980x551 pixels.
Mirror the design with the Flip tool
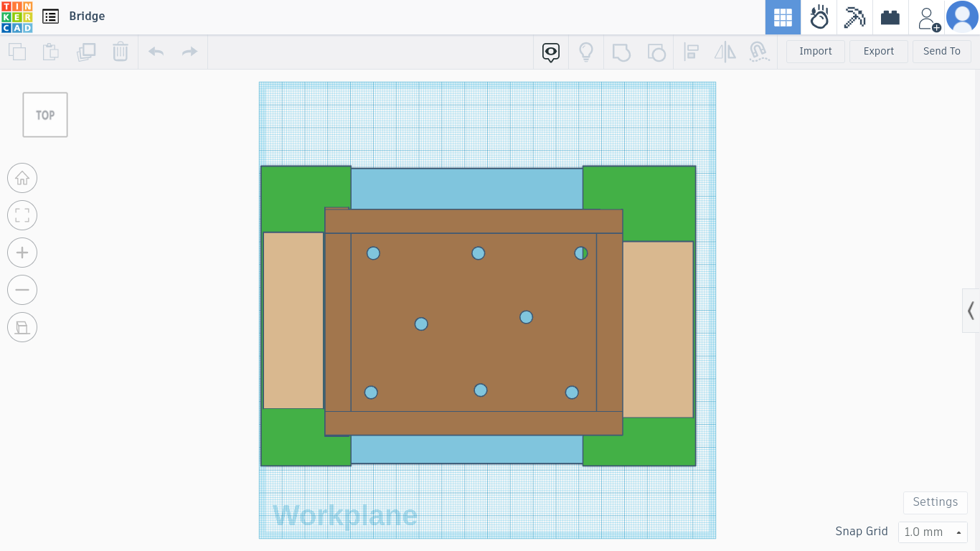[724, 52]
